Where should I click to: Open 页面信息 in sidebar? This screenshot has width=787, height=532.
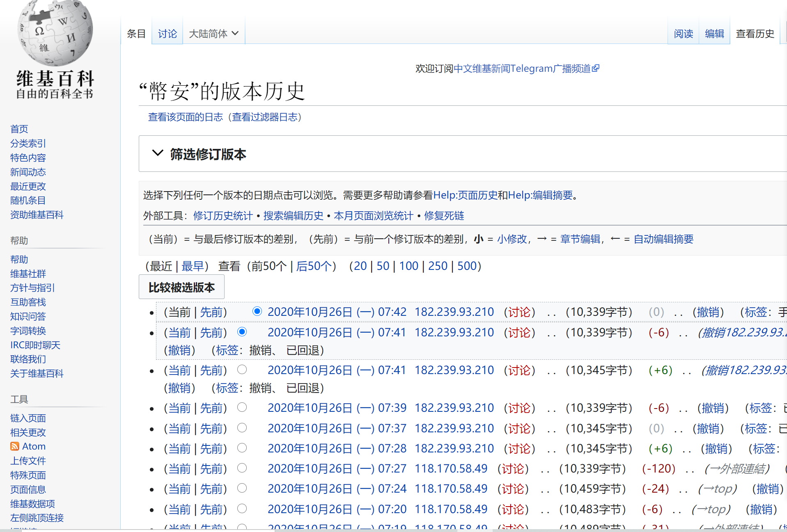(28, 489)
